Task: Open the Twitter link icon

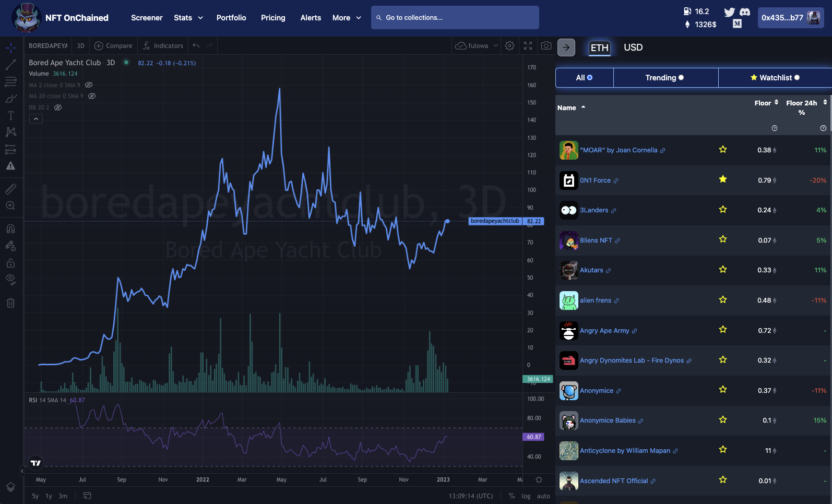Action: (x=730, y=12)
